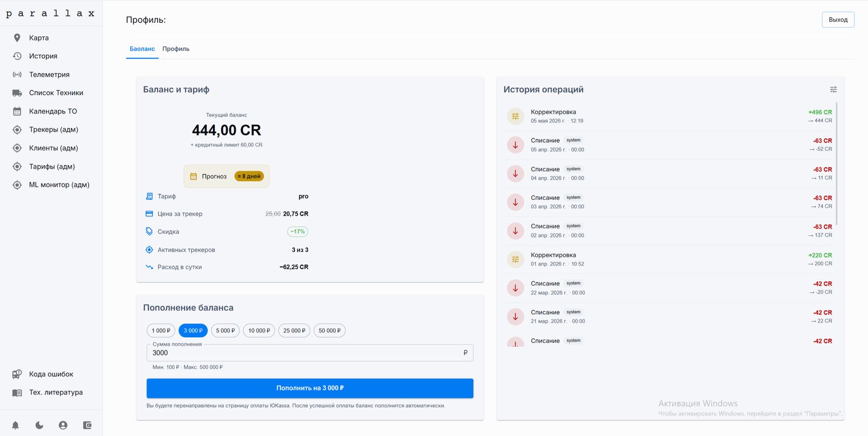Image resolution: width=868 pixels, height=436 pixels.
Task: Select the 25 000 ₽ amount chip
Action: (x=295, y=331)
